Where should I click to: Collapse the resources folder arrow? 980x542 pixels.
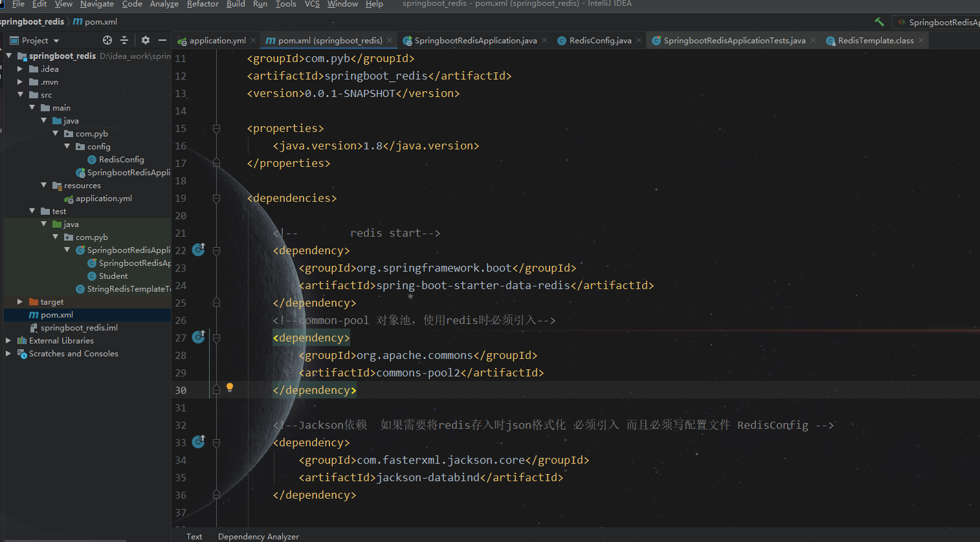pos(43,185)
